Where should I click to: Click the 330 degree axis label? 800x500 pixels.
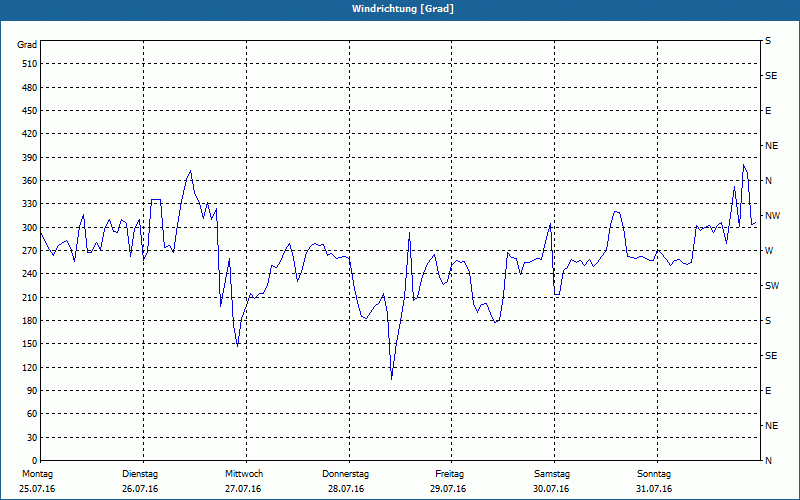(30, 204)
